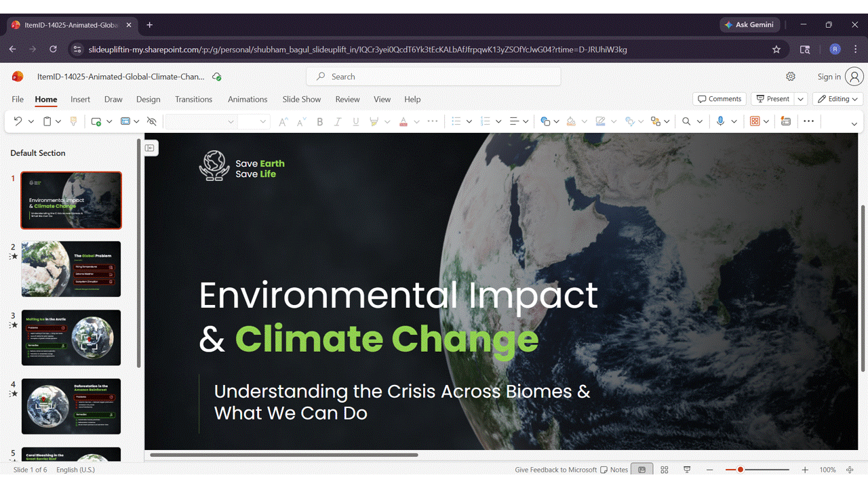Expand the Paste options dropdown arrow

coord(59,121)
